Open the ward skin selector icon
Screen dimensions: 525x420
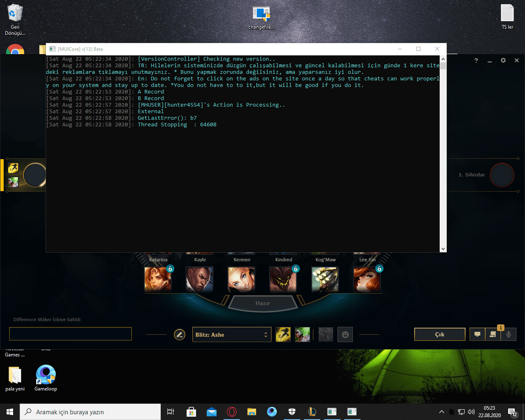pos(326,335)
